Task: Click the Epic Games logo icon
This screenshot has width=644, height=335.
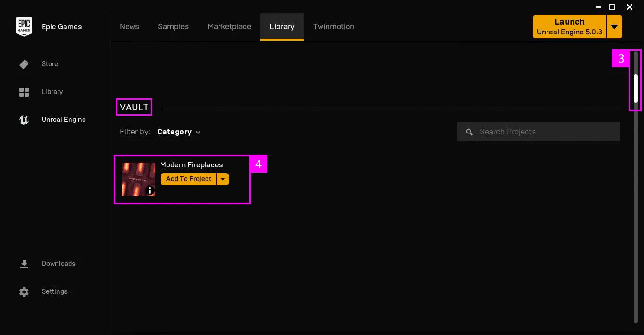Action: coord(24,26)
